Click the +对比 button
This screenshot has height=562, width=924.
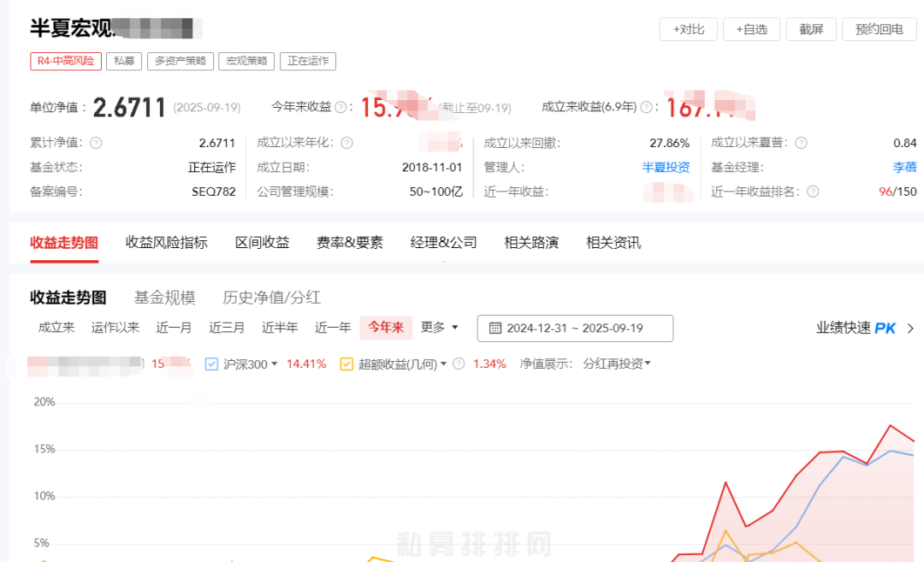coord(688,29)
